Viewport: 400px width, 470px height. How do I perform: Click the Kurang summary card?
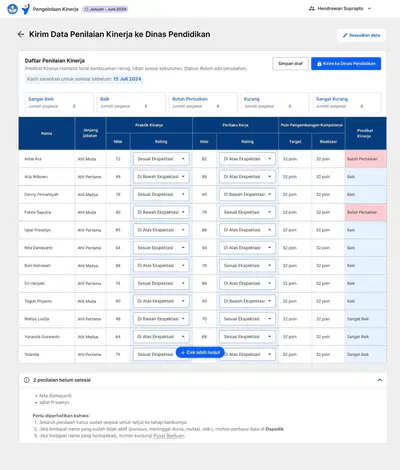[275, 102]
